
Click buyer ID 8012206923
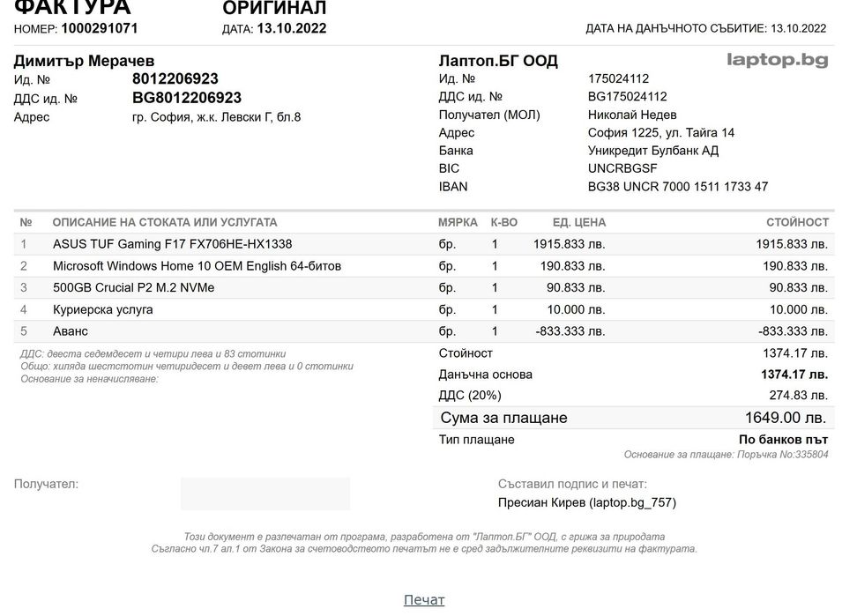click(175, 78)
